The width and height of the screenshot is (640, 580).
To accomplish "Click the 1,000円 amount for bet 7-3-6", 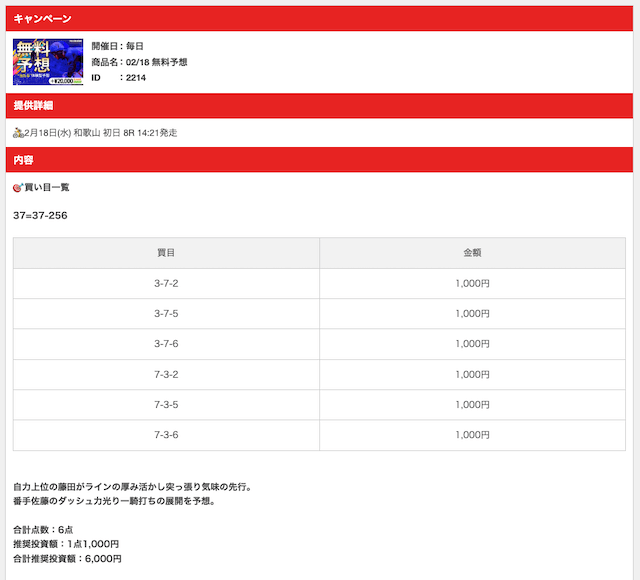I will click(x=472, y=435).
